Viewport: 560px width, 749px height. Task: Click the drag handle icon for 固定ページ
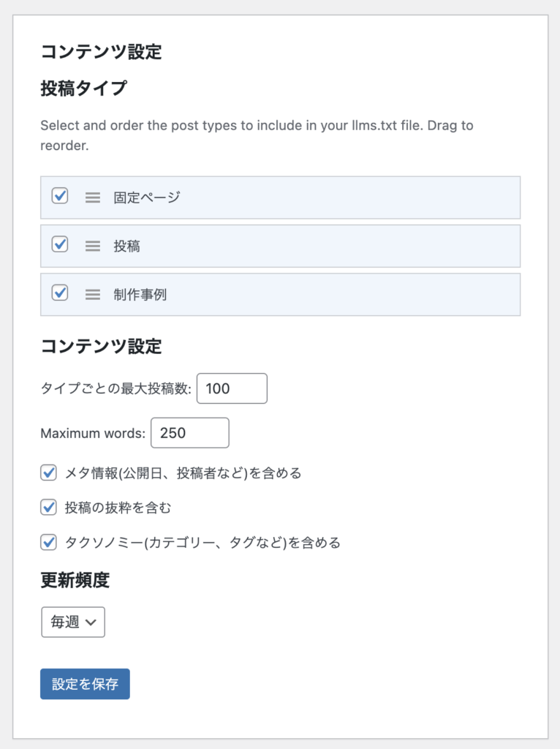tap(93, 197)
